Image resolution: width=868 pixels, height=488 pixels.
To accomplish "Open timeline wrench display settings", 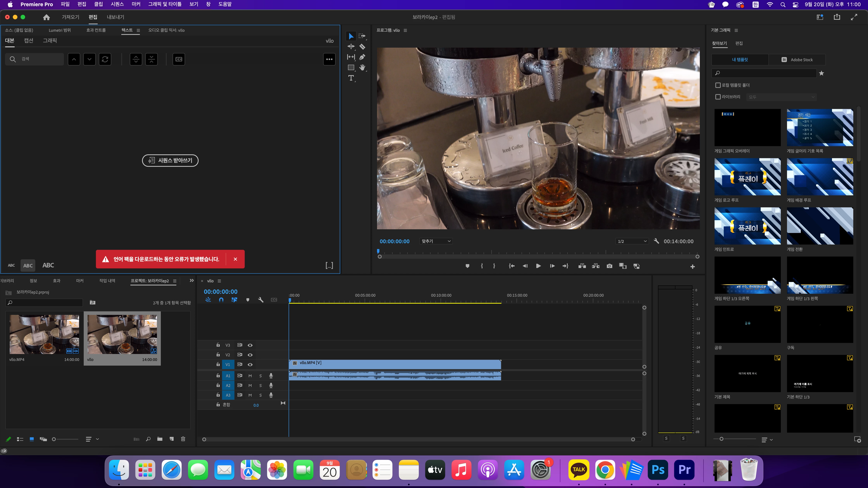I will tap(260, 300).
